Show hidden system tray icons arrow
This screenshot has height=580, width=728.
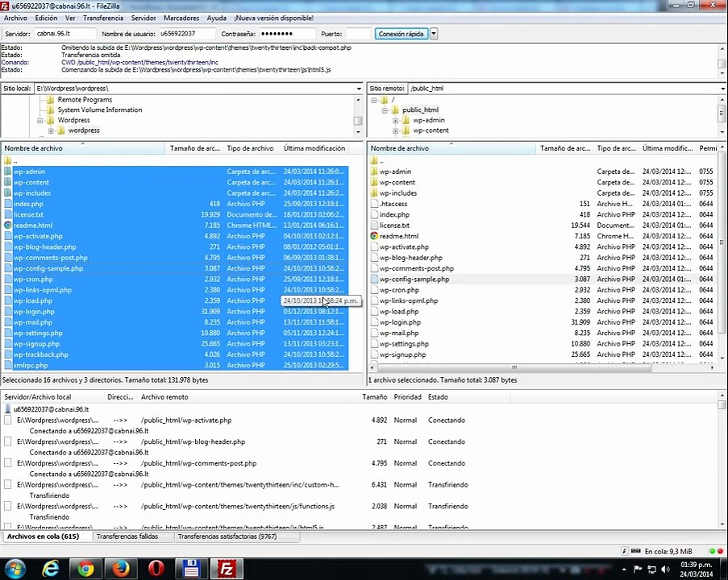pos(624,570)
